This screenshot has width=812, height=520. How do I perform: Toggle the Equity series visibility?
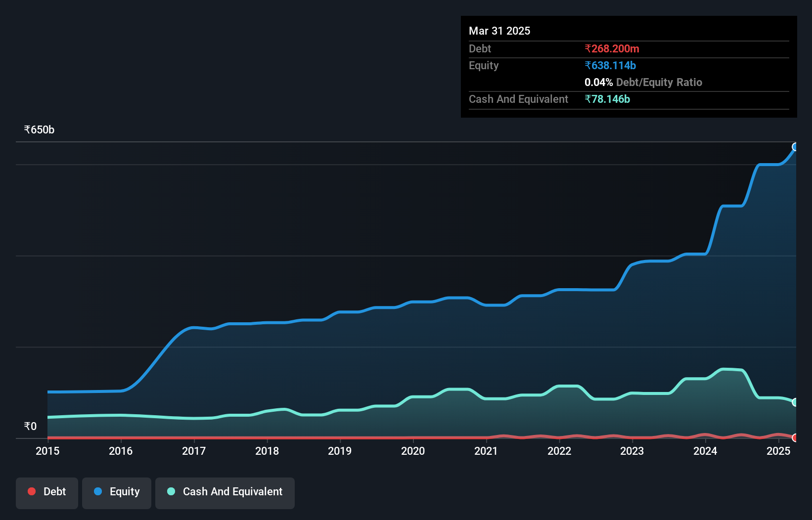tap(116, 492)
